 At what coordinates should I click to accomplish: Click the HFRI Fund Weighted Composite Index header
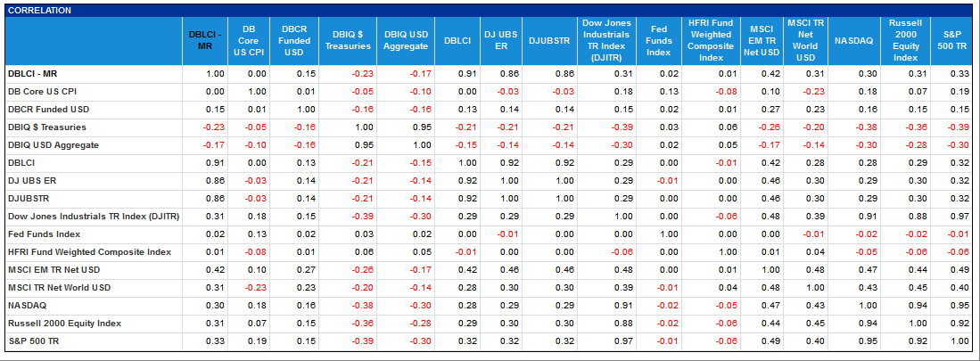(710, 41)
